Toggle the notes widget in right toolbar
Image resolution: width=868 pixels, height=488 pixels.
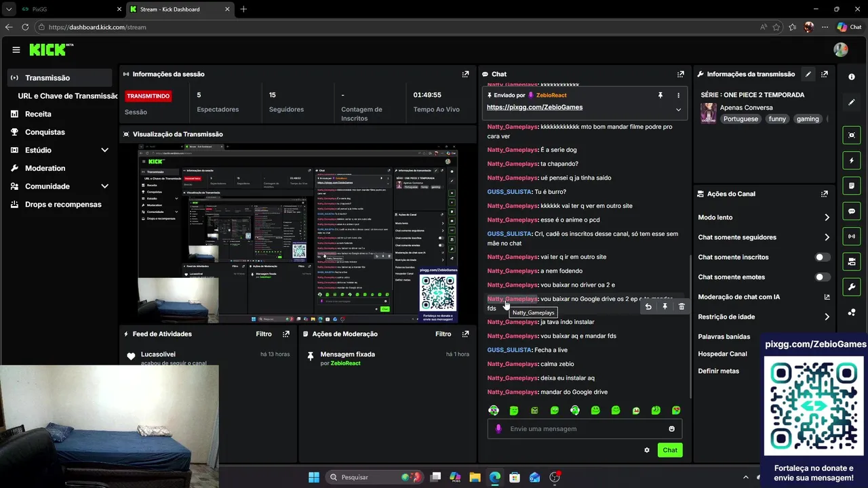[x=852, y=186]
